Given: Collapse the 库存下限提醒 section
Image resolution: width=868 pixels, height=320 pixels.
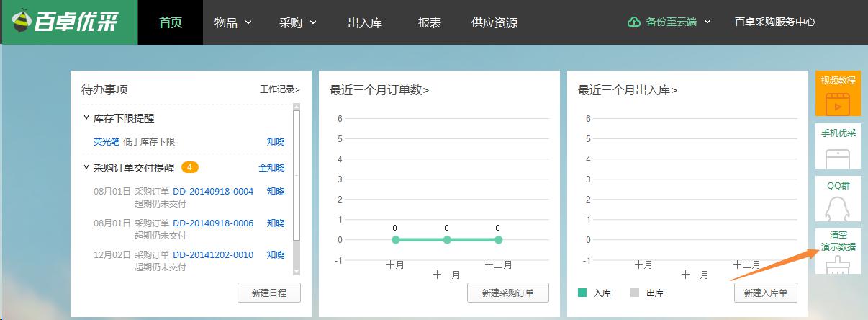Looking at the screenshot, I should tap(86, 117).
